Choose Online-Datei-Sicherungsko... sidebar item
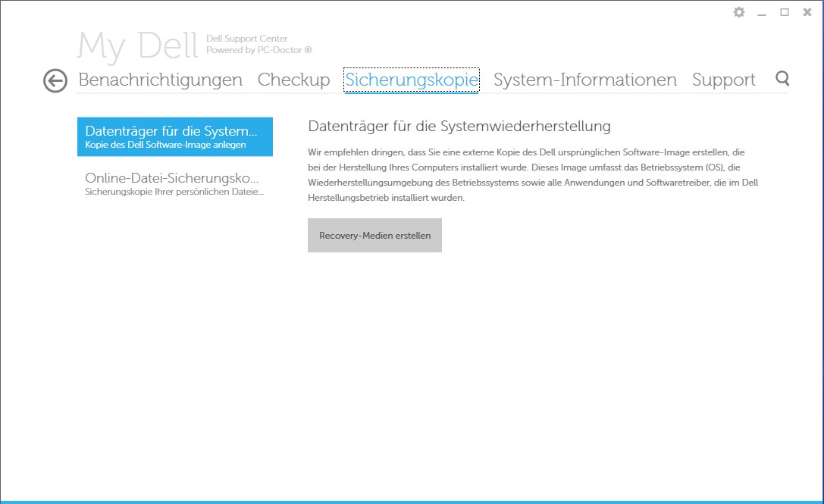This screenshot has height=504, width=824. [x=175, y=184]
